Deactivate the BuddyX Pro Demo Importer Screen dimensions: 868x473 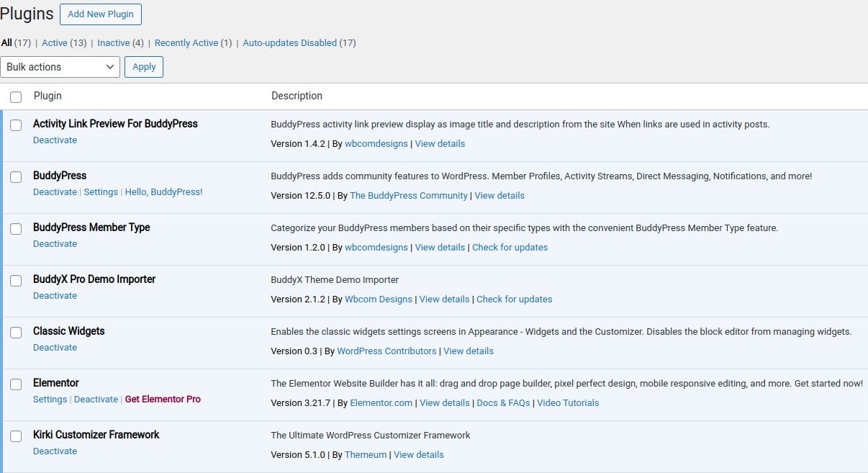[55, 295]
